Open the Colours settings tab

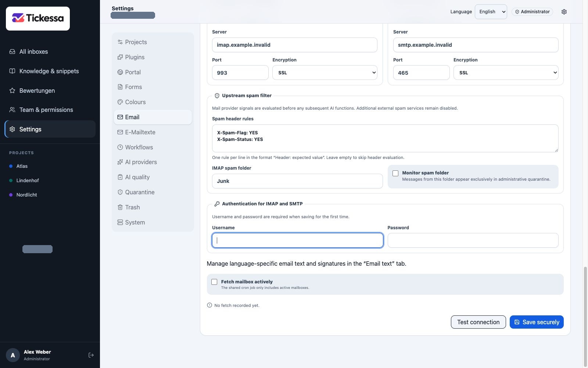point(153,102)
